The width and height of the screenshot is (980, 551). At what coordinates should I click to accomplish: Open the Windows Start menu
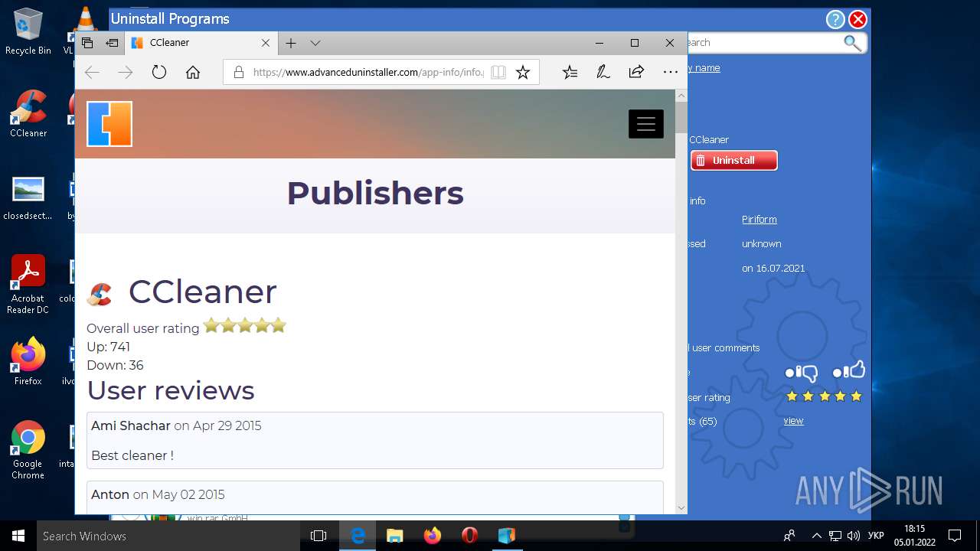tap(18, 536)
